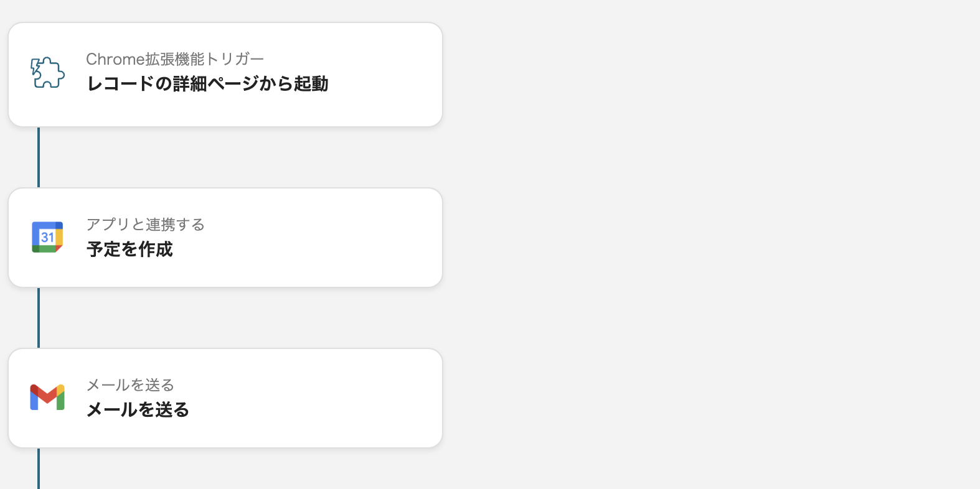Image resolution: width=980 pixels, height=489 pixels.
Task: Click connector line below the Gmail step
Action: pyautogui.click(x=39, y=470)
